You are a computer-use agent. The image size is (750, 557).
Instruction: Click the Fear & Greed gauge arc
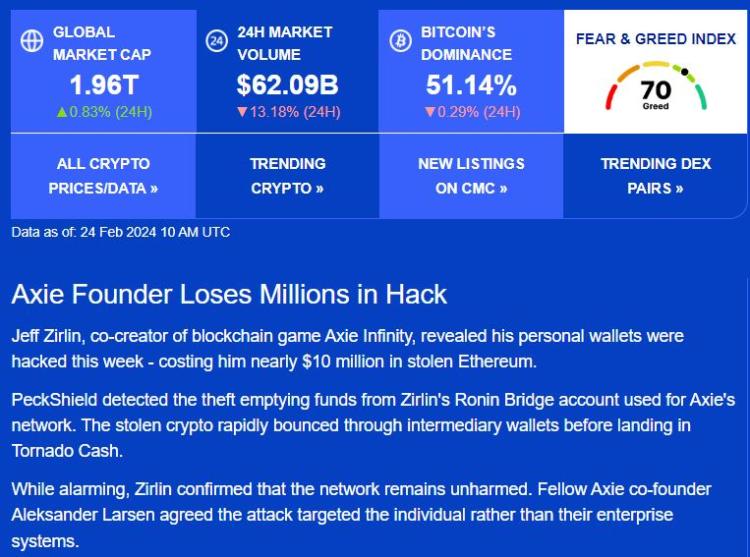656,85
